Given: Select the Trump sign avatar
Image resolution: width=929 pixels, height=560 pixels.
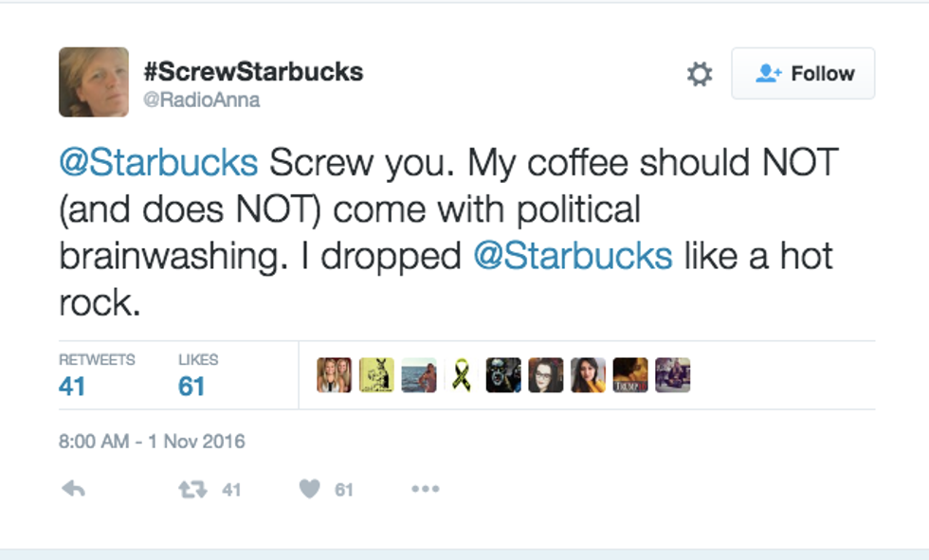Looking at the screenshot, I should pyautogui.click(x=630, y=375).
